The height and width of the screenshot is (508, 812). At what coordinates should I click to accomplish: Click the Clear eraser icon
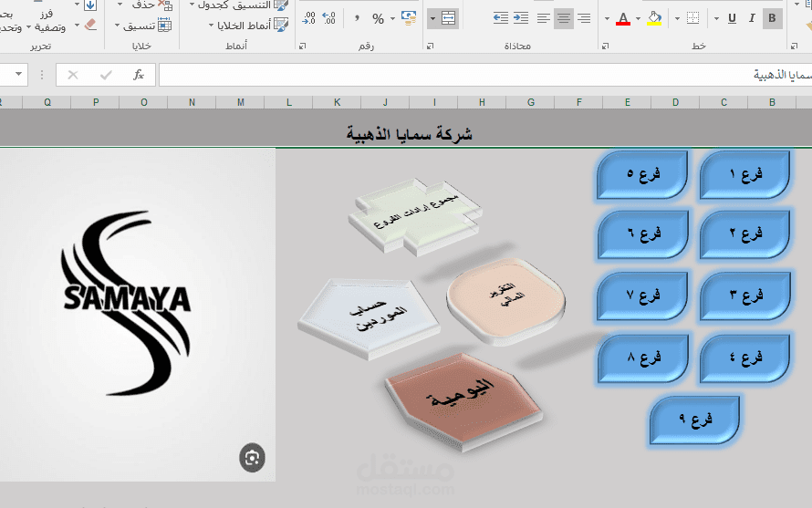coord(90,25)
